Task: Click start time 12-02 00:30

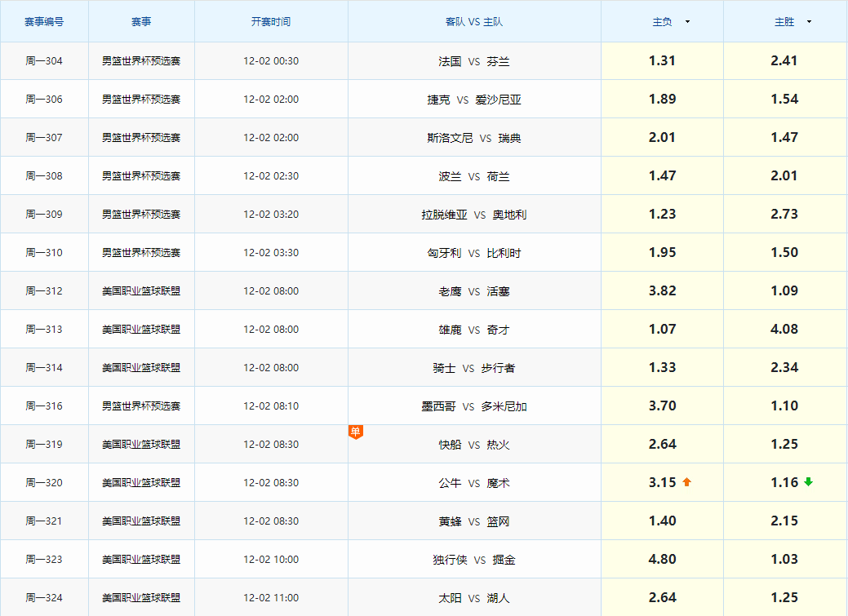Action: click(271, 61)
